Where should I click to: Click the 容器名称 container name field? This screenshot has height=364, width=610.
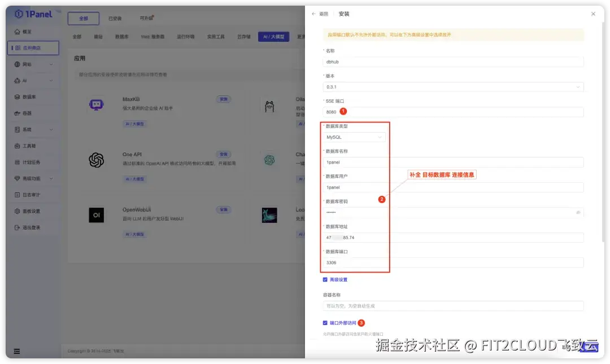pyautogui.click(x=453, y=306)
